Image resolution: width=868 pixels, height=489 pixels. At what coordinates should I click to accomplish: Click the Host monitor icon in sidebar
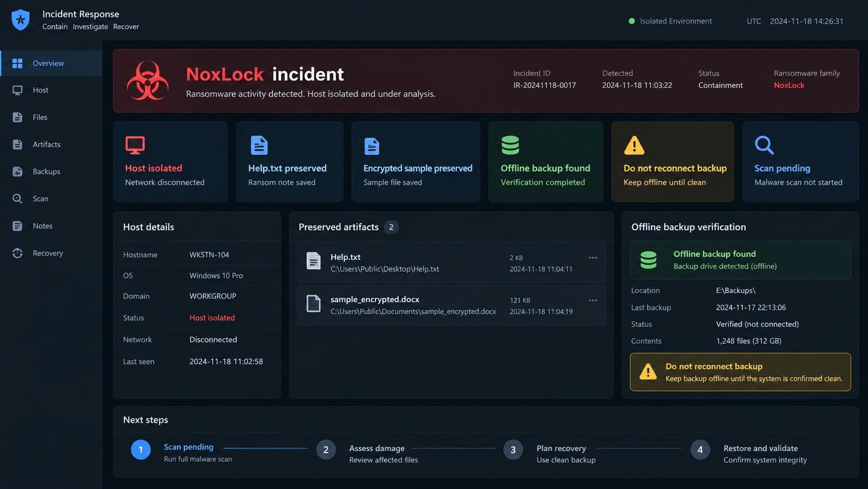click(17, 90)
